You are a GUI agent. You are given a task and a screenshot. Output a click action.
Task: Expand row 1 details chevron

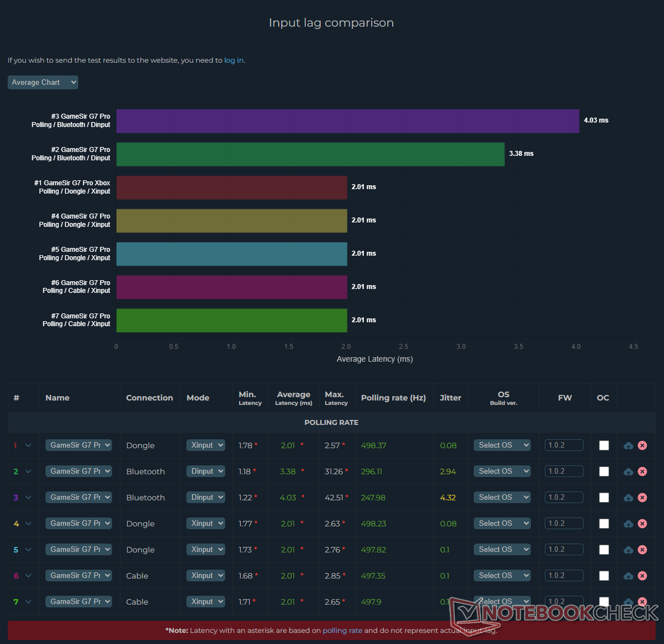(28, 445)
